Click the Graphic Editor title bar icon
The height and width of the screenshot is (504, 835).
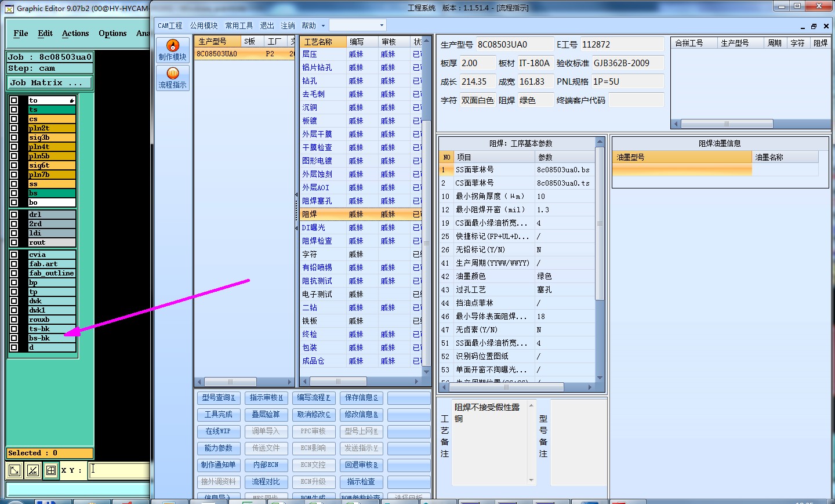point(9,9)
